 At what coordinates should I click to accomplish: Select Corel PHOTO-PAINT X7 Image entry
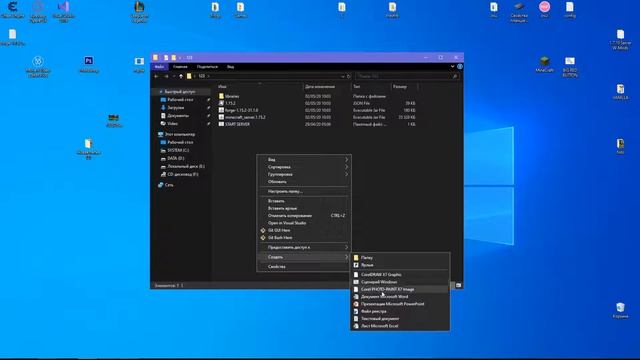point(400,289)
